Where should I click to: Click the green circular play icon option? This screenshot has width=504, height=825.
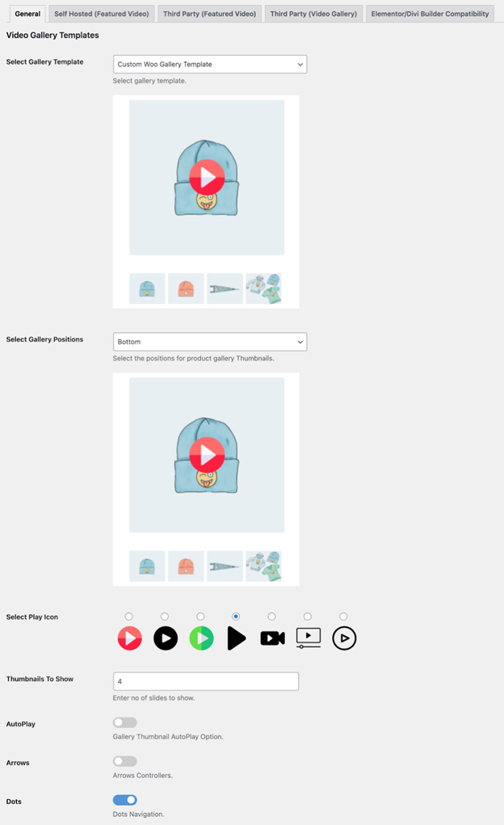tap(201, 638)
